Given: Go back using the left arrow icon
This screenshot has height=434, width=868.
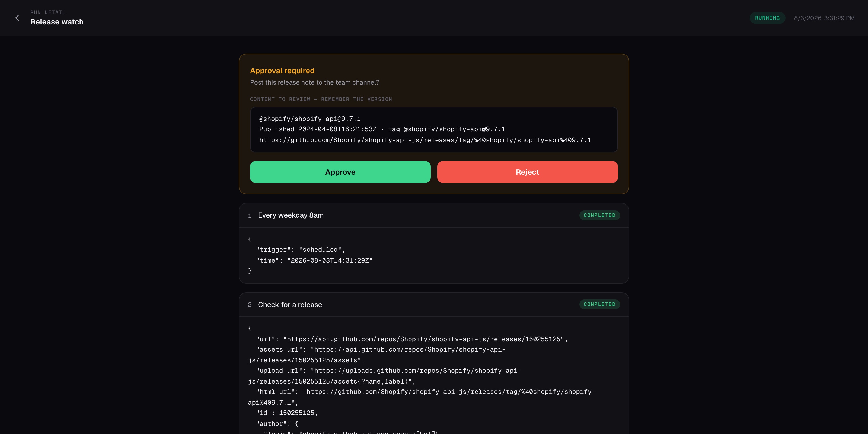Looking at the screenshot, I should click(x=17, y=18).
